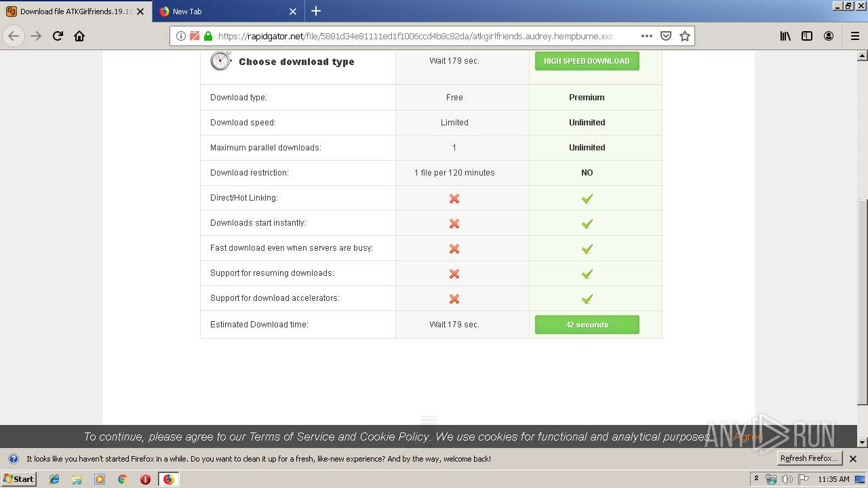Click the green check for Downloads start instantly
Screen dimensions: 868x488
tap(587, 224)
